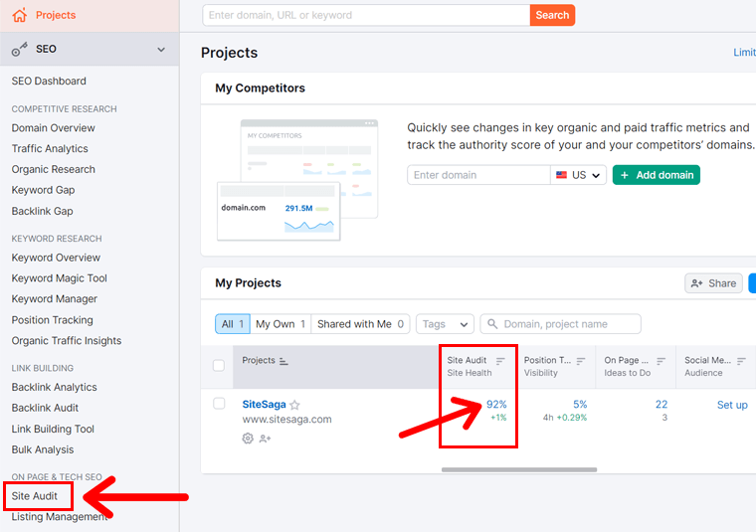The width and height of the screenshot is (756, 532).
Task: Click the www.sitesaga.com domain text
Action: click(286, 420)
